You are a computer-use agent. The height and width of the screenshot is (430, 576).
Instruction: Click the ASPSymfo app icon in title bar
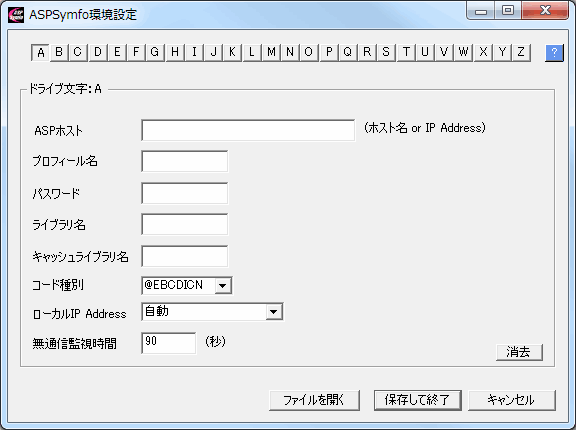[x=16, y=15]
